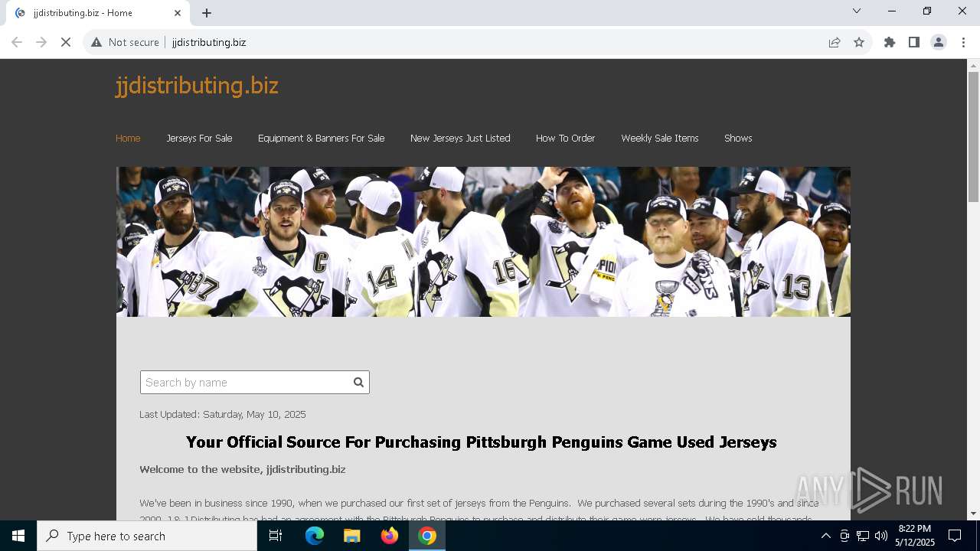Click 'Welcome to the website, jjdistributing.biz' text
Screen dimensions: 980x551
pos(243,469)
